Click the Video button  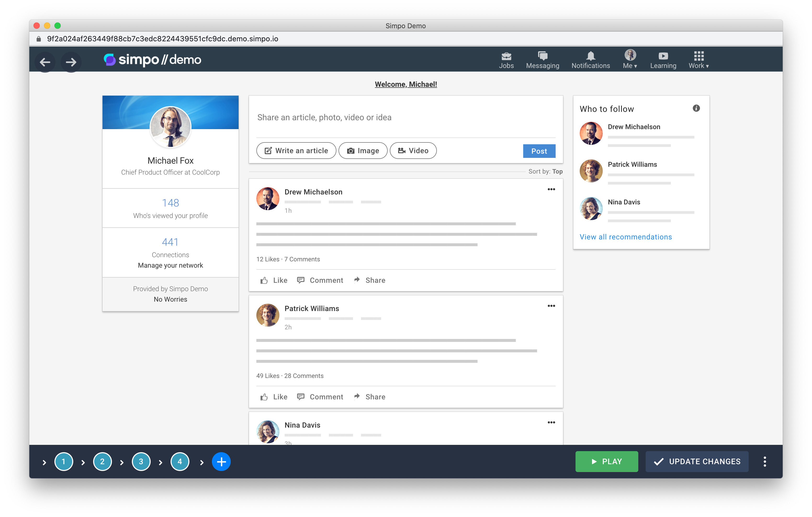[x=413, y=151]
